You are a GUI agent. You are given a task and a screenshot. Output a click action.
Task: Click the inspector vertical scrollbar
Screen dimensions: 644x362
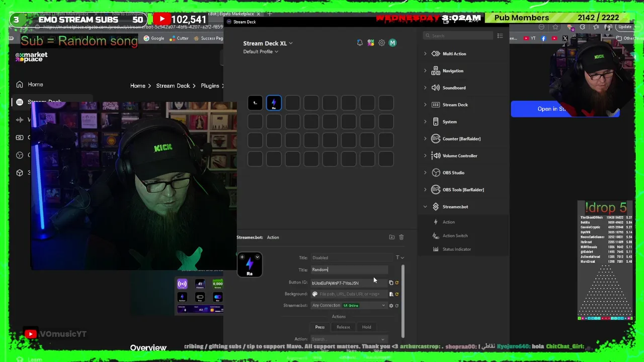pyautogui.click(x=403, y=301)
